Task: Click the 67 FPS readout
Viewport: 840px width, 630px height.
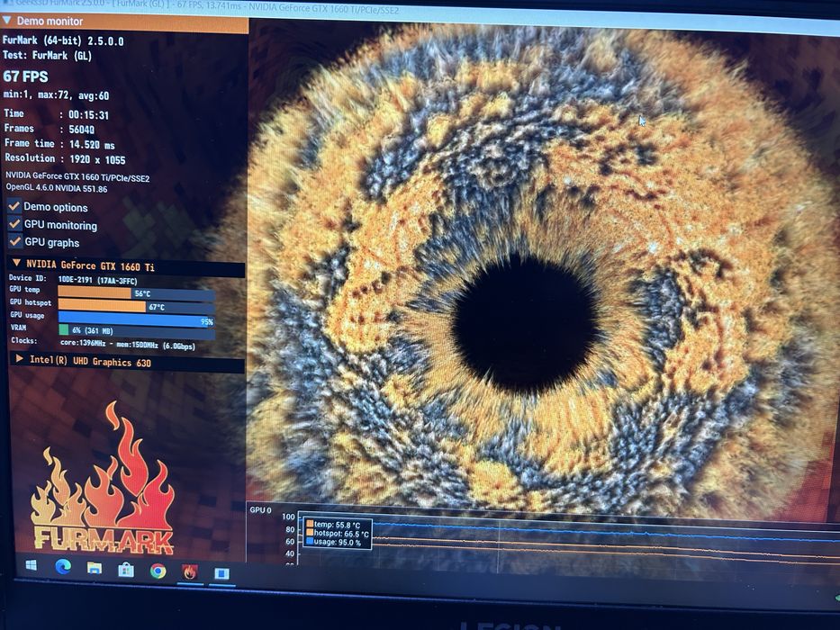Action: pos(25,76)
